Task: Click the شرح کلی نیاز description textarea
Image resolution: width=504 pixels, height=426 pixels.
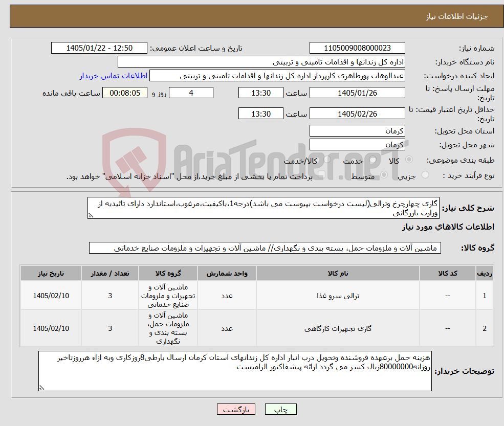Action: (263, 208)
